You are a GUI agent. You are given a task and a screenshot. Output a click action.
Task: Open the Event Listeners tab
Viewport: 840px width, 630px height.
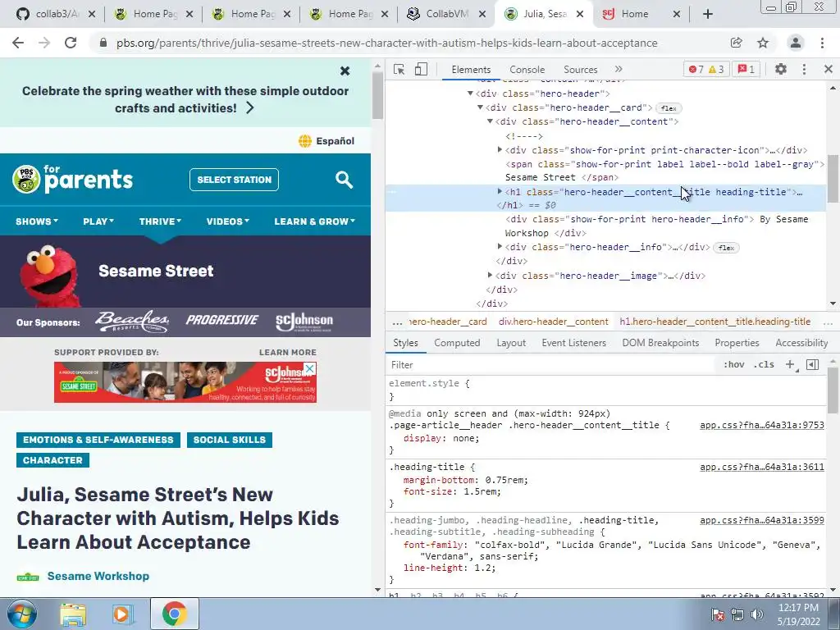click(573, 343)
